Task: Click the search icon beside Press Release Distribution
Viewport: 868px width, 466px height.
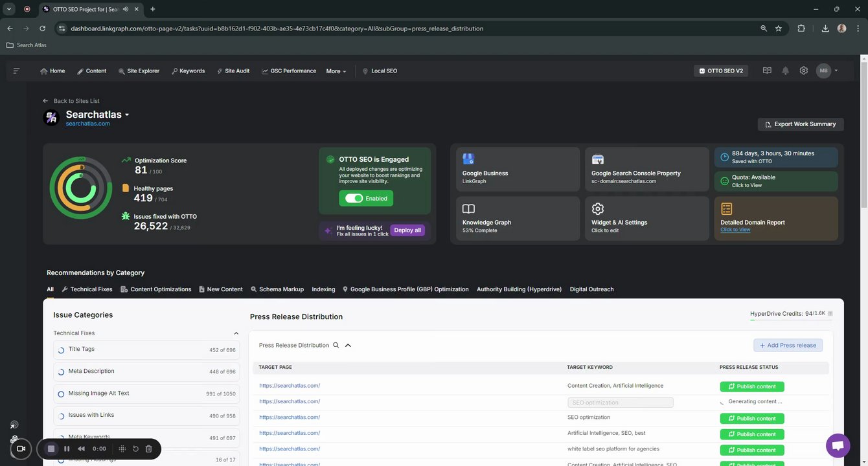Action: click(336, 345)
